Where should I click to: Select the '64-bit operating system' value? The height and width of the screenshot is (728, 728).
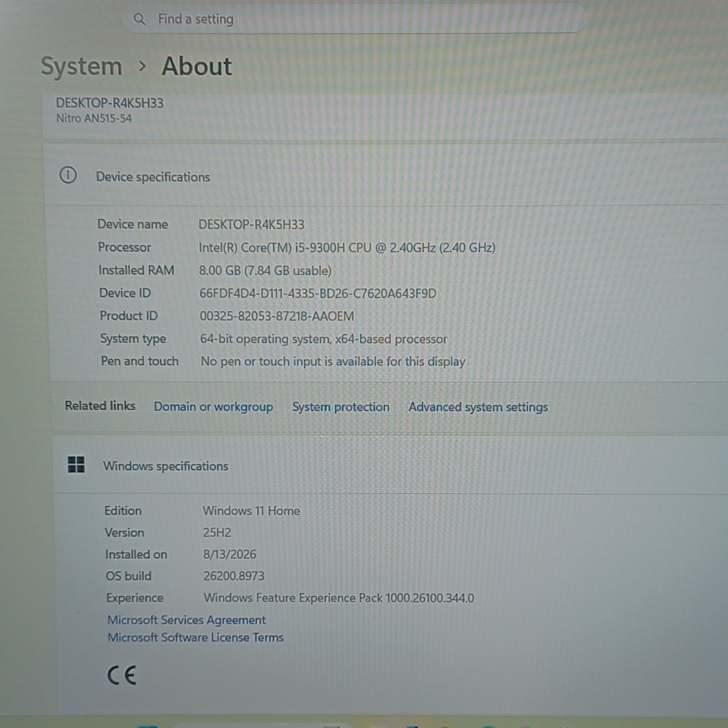pyautogui.click(x=324, y=339)
